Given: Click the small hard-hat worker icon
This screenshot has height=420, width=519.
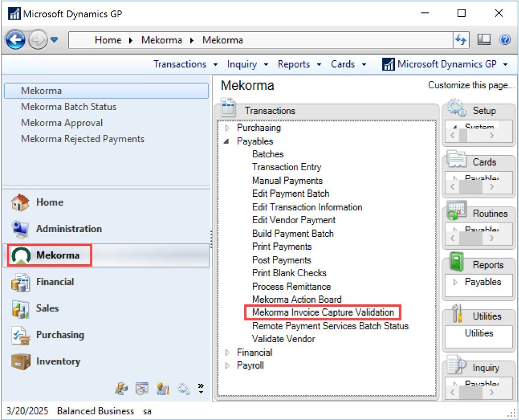Looking at the screenshot, I should point(163,388).
